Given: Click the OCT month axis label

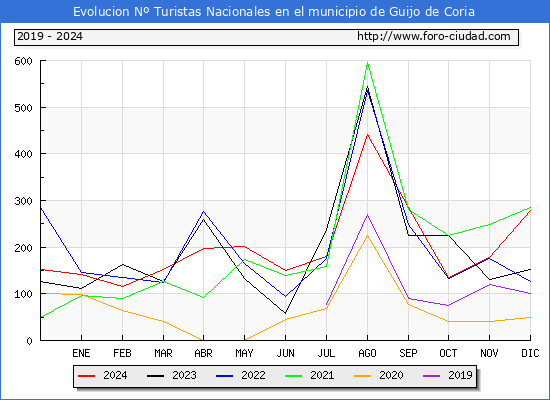Looking at the screenshot, I should 448,353.
